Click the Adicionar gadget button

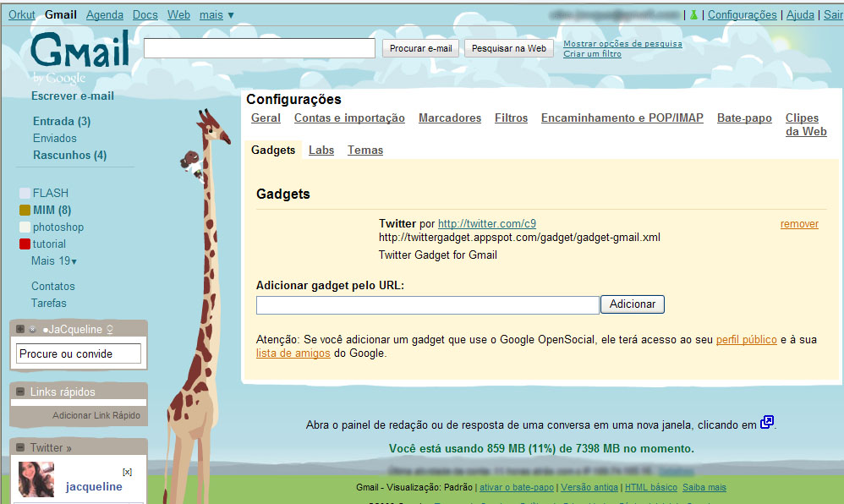(633, 304)
